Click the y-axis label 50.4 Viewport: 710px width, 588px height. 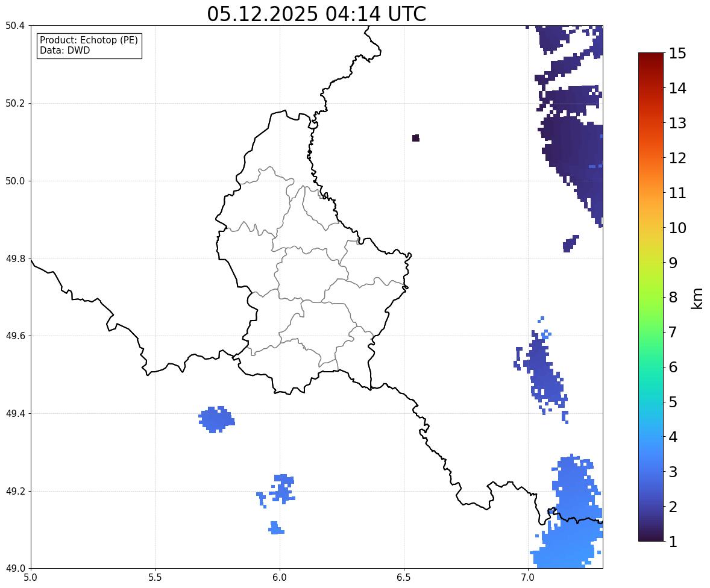[14, 26]
